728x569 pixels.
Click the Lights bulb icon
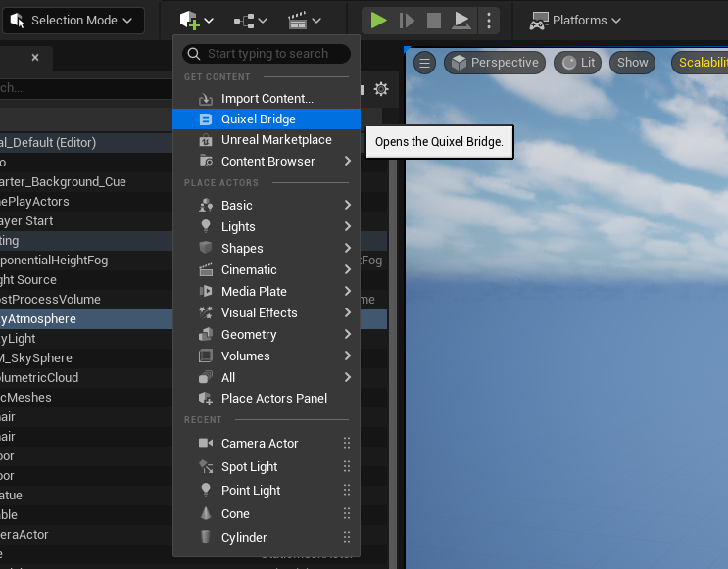(x=206, y=226)
